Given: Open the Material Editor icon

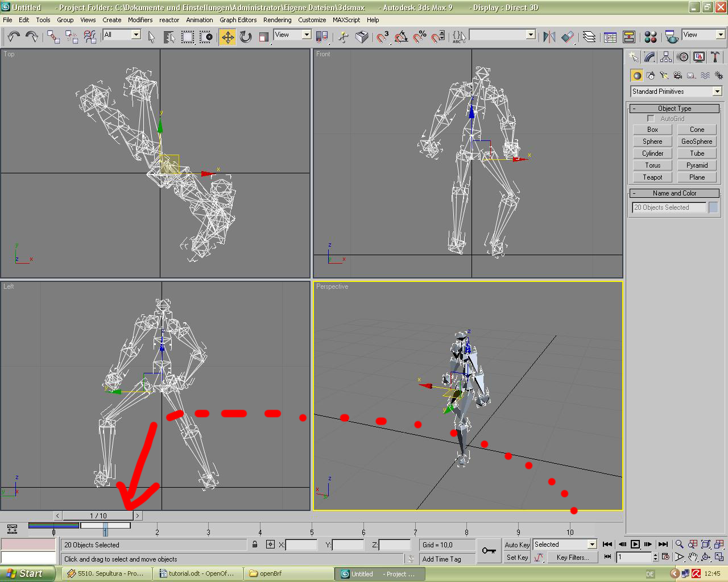Looking at the screenshot, I should pos(651,38).
